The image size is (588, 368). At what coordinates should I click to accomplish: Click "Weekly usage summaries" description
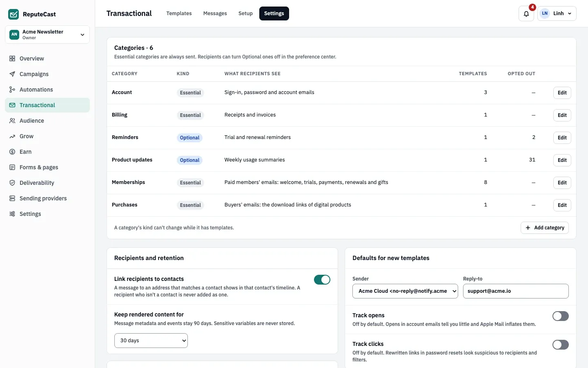tap(255, 160)
